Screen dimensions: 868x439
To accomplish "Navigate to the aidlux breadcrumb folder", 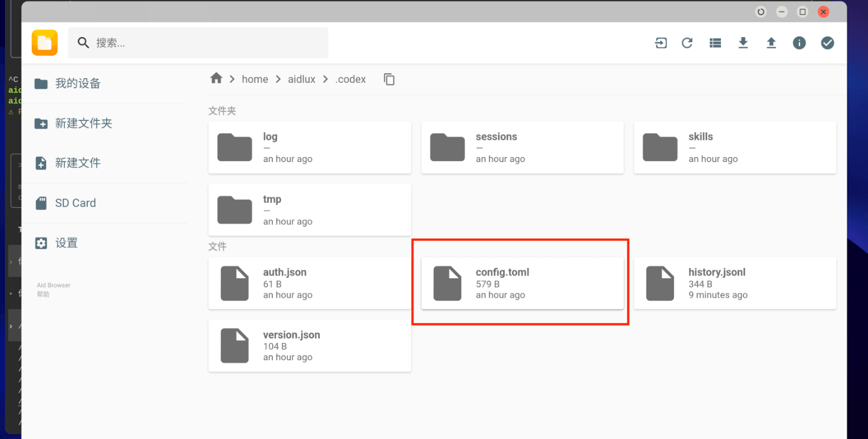I will pos(301,79).
